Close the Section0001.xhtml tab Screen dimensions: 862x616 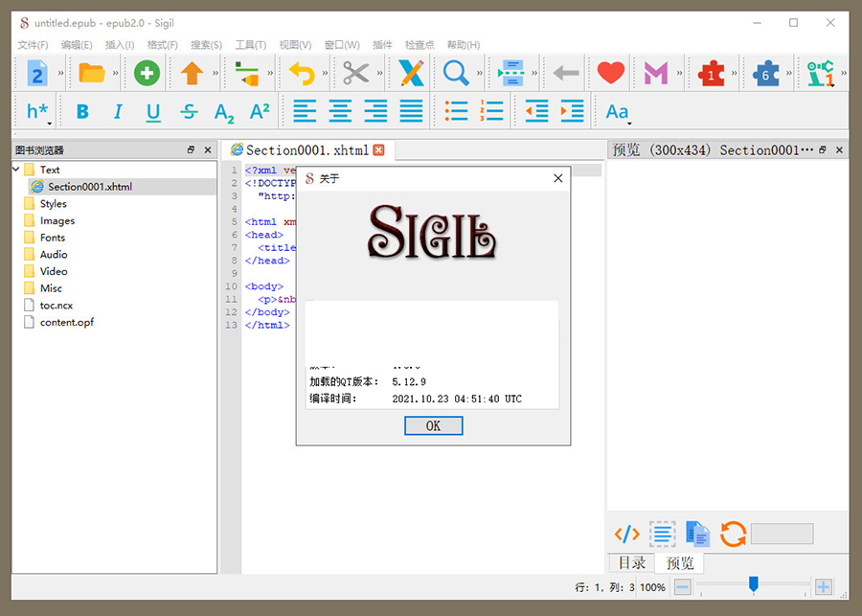(378, 150)
